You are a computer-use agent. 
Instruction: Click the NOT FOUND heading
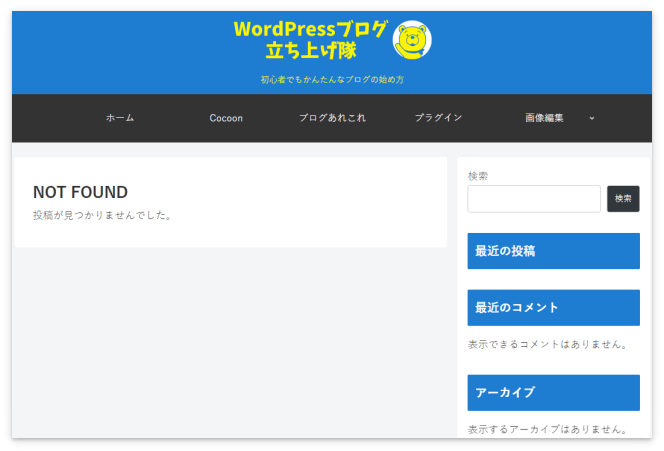tap(80, 192)
